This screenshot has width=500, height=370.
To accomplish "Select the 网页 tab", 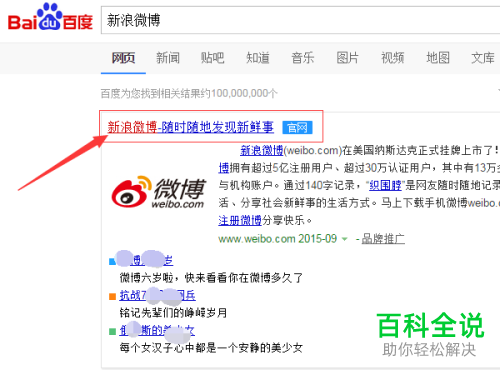I will 123,58.
